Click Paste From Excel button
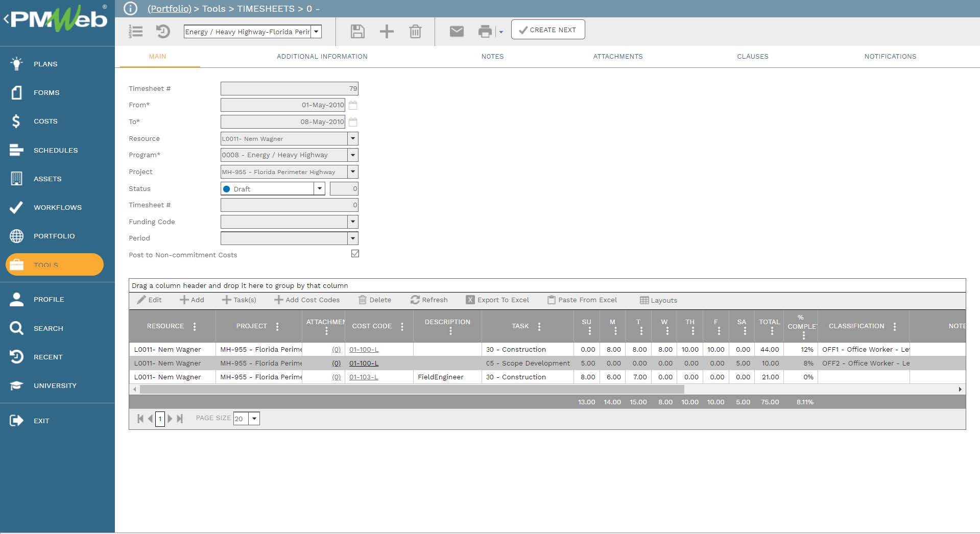The height and width of the screenshot is (534, 980). 582,300
